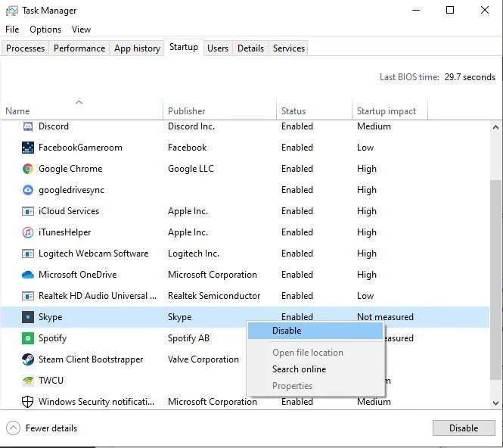Click the Last BIOS time value
Screen dimensions: 503x448
470,77
